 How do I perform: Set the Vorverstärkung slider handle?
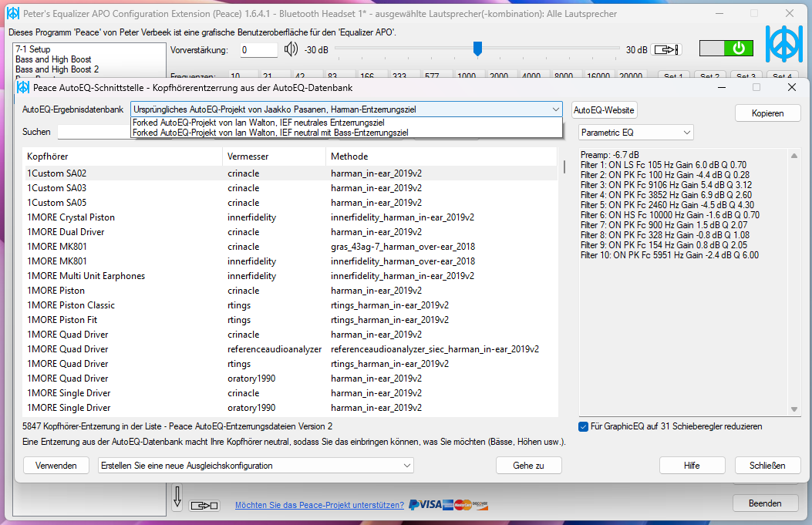[x=477, y=49]
